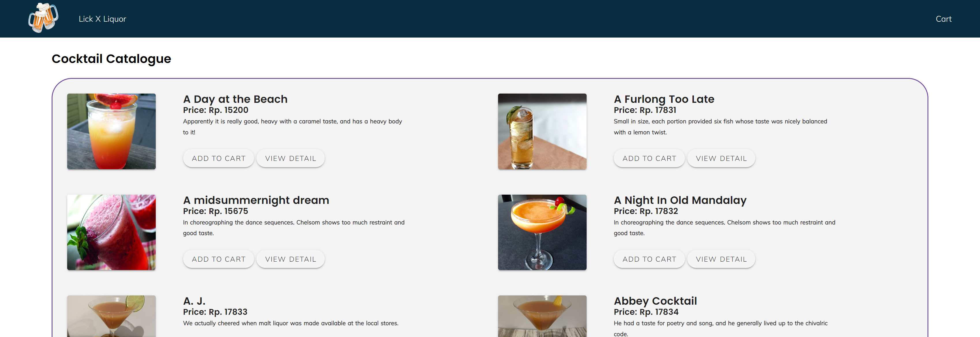View detail of A Day at the Beach

tap(290, 158)
